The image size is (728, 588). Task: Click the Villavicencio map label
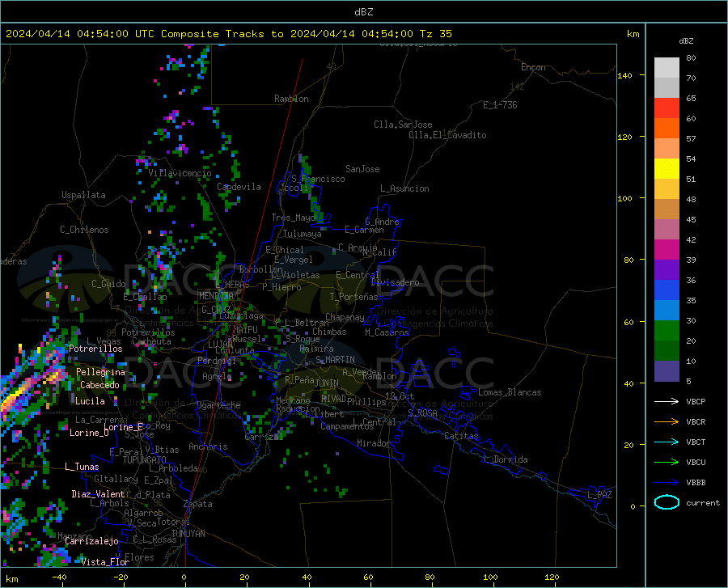click(x=180, y=173)
